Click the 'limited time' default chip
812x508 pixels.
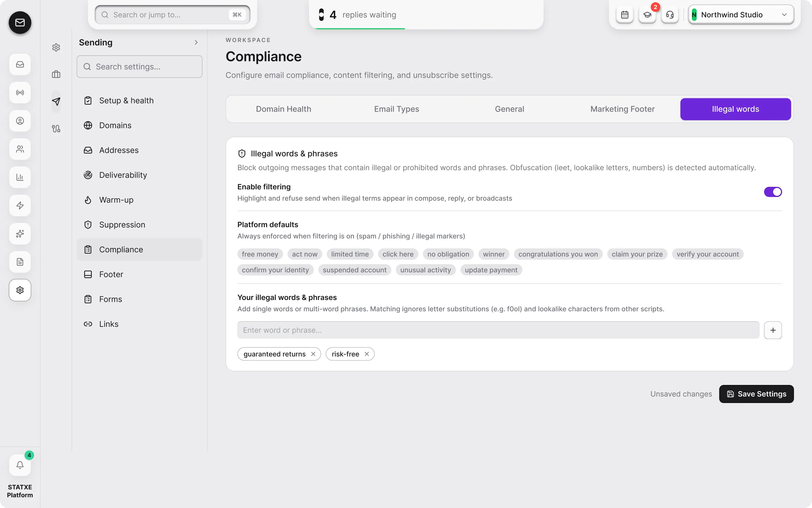pyautogui.click(x=350, y=254)
